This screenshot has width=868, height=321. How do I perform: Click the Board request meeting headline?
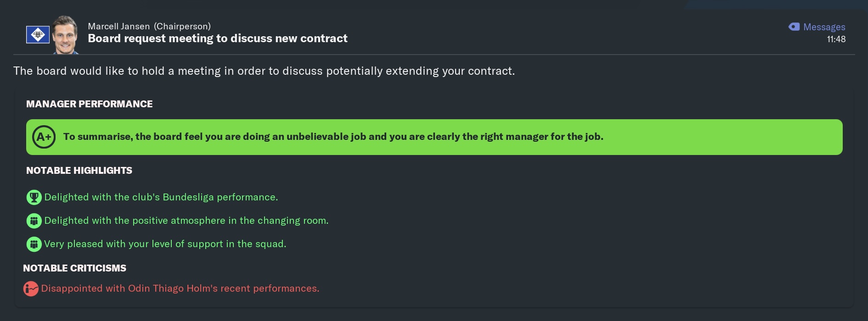[x=218, y=39]
